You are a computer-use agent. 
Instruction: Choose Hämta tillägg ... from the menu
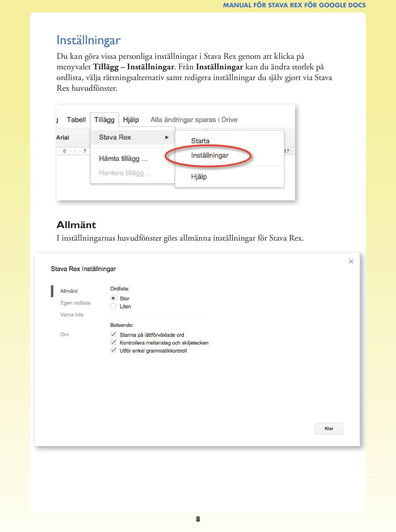coord(123,158)
